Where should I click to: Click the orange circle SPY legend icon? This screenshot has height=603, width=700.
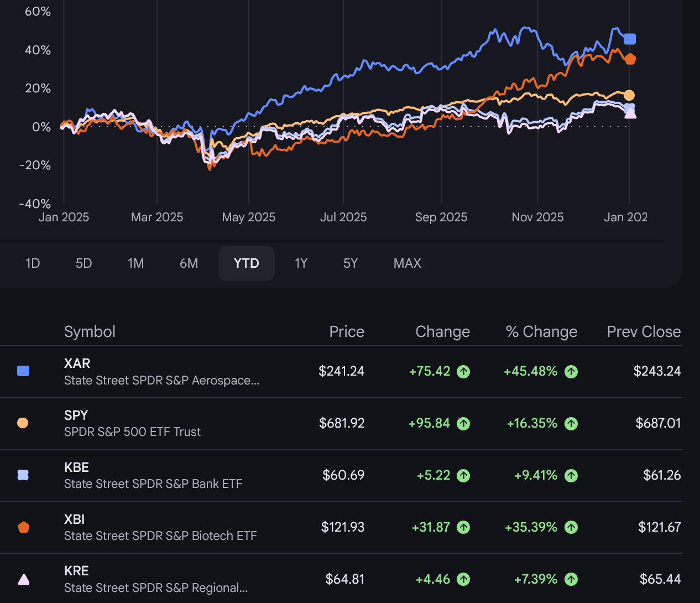click(x=23, y=423)
